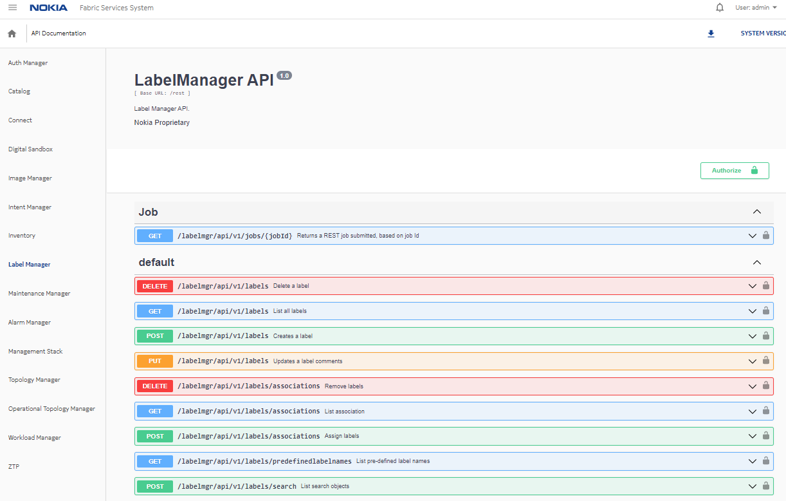Click DELETE badge for labels/associations
Image resolution: width=786 pixels, height=501 pixels.
pos(155,386)
